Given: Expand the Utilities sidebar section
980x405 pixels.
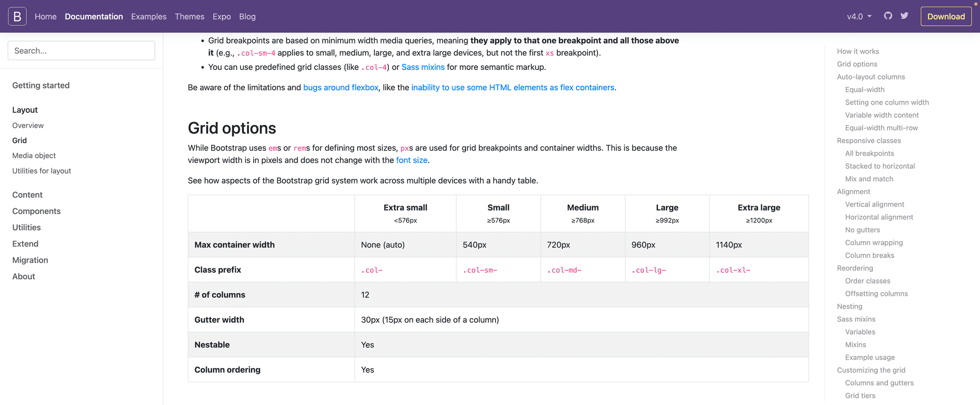Looking at the screenshot, I should [x=27, y=227].
